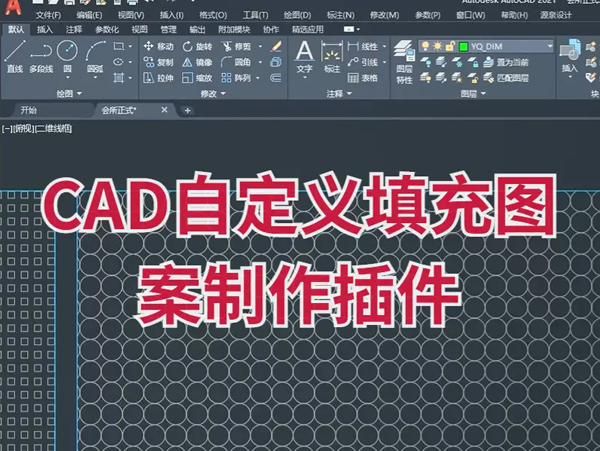Click the 修剪 (Trim) tool
The height and width of the screenshot is (451, 600).
236,47
